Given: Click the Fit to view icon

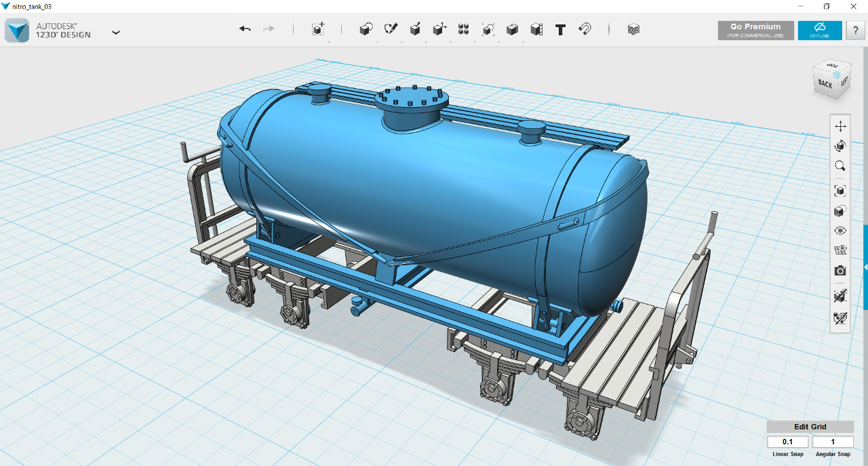Looking at the screenshot, I should coord(840,191).
